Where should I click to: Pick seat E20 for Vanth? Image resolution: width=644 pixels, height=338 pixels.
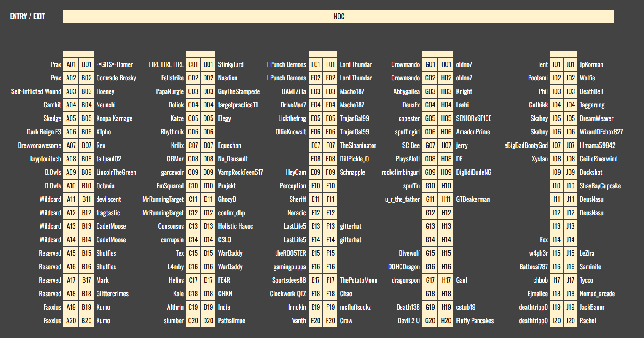(x=316, y=321)
